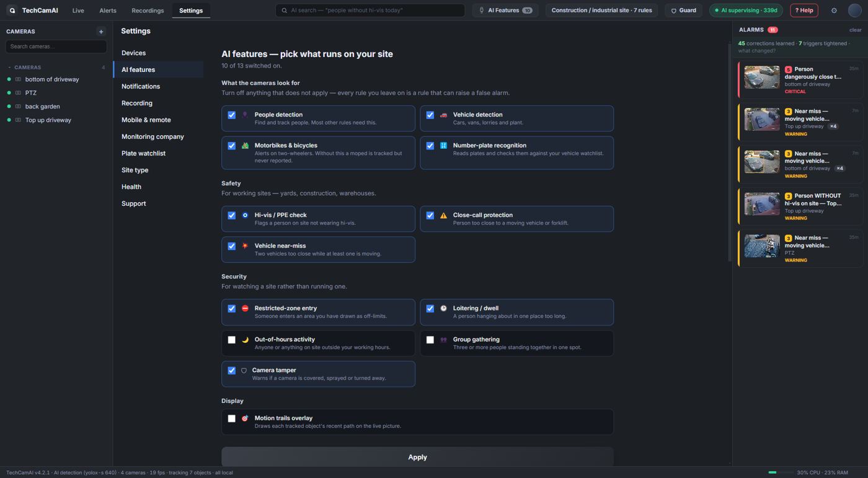
Task: Uncheck Camera tamper checkbox
Action: pos(231,371)
